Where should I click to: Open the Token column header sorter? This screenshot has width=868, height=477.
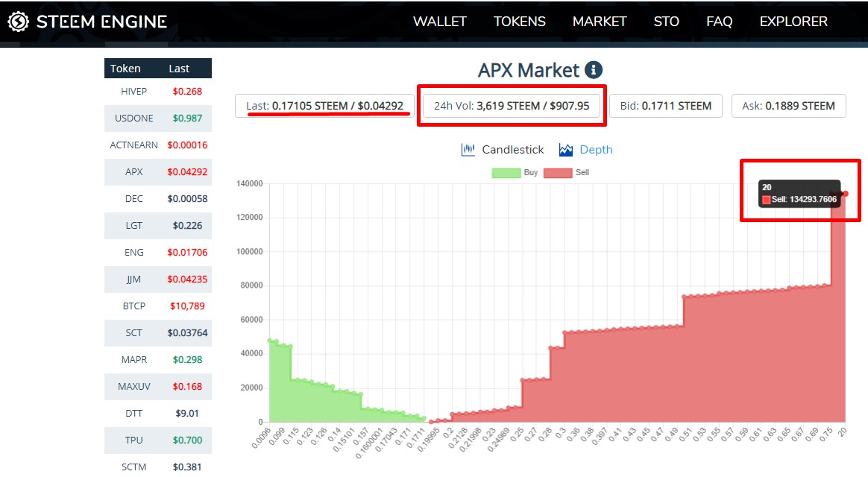click(125, 68)
